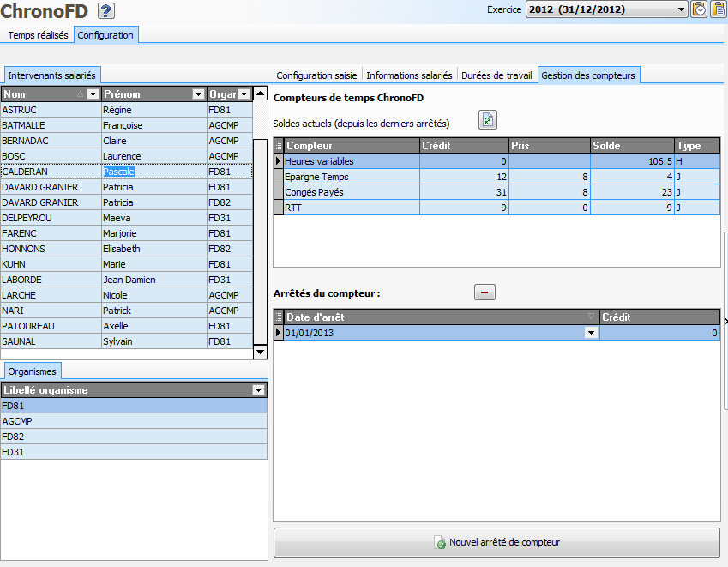Open the Nom column filter dropdown
Screen dimensions: 728x567
tap(93, 94)
